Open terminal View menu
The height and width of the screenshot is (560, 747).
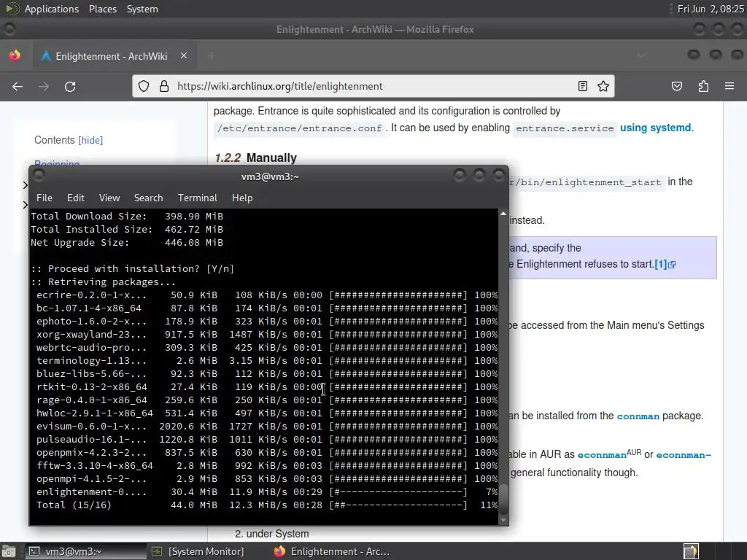tap(109, 198)
